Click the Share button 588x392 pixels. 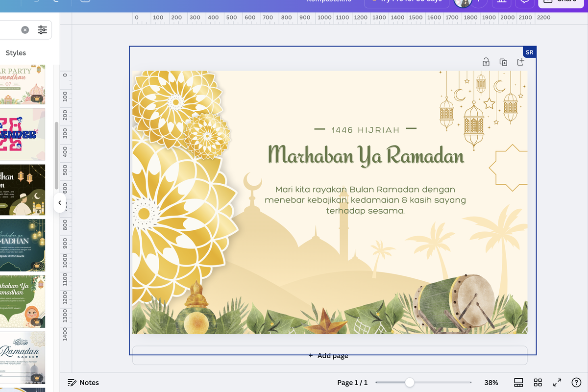(561, 1)
